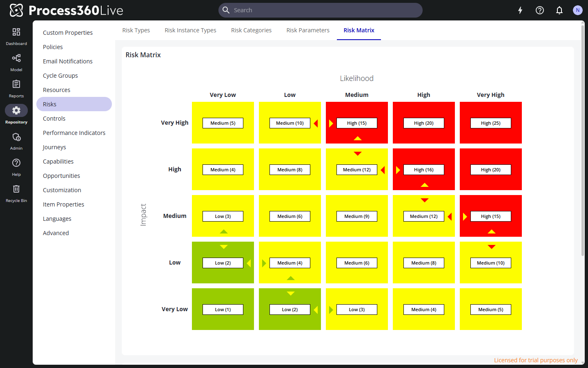Click the green right arrow beside Low-row Medium (4)
This screenshot has height=368, width=588.
pyautogui.click(x=264, y=263)
